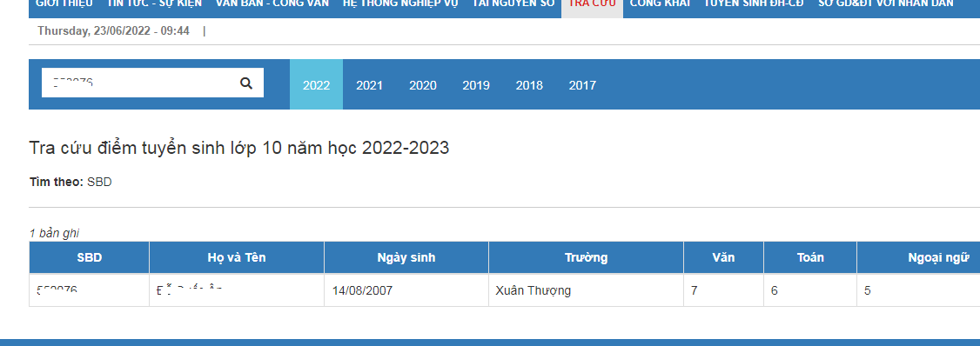Select the 2022 year tab
Image resolution: width=980 pixels, height=346 pixels.
click(x=316, y=85)
